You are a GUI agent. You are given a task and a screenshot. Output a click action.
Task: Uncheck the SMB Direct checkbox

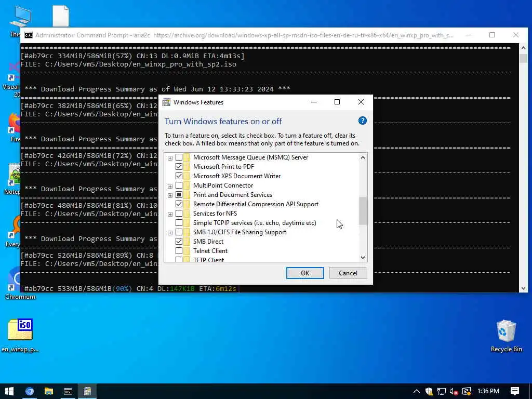click(x=179, y=242)
